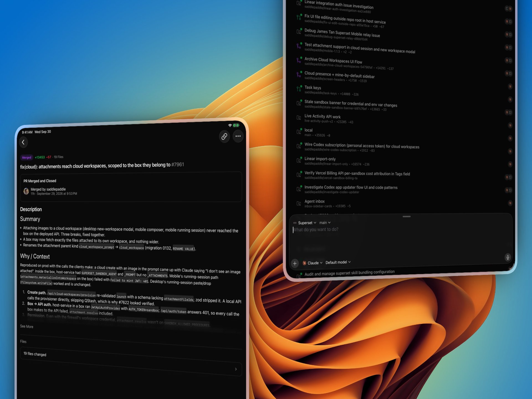Viewport: 532px width, 399px height.
Task: Copy the PR link with the chain icon
Action: [224, 136]
